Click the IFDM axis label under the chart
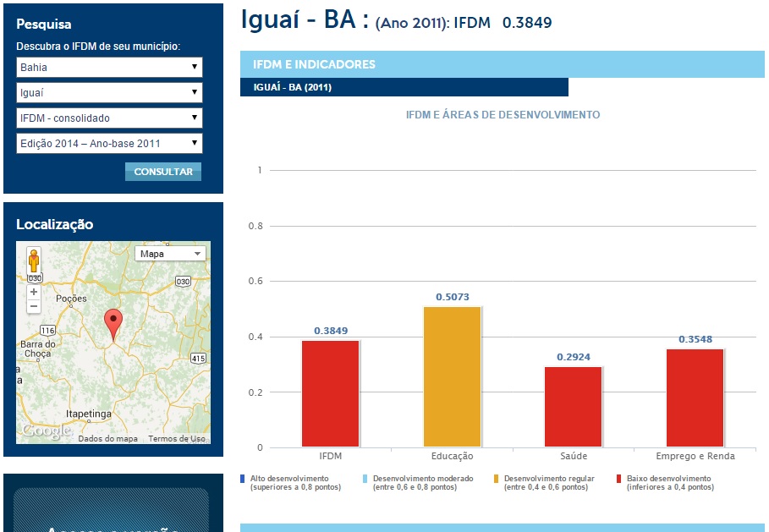This screenshot has width=769, height=532. 331,456
